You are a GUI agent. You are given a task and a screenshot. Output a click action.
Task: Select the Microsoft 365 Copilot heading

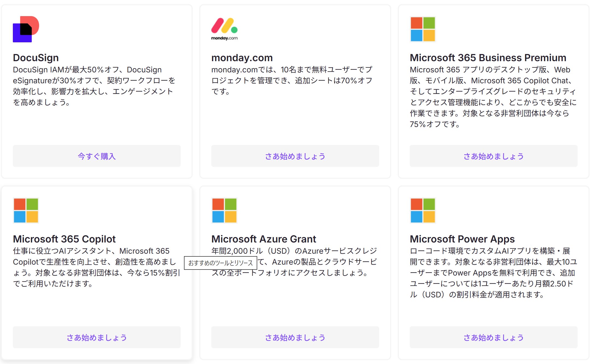tap(64, 239)
